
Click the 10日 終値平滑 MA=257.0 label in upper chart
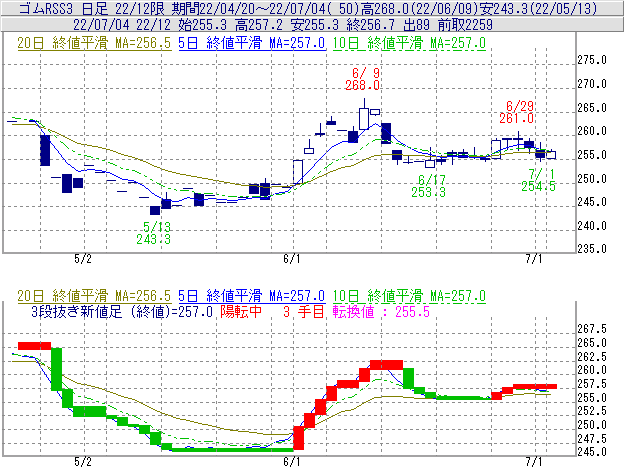[x=409, y=43]
